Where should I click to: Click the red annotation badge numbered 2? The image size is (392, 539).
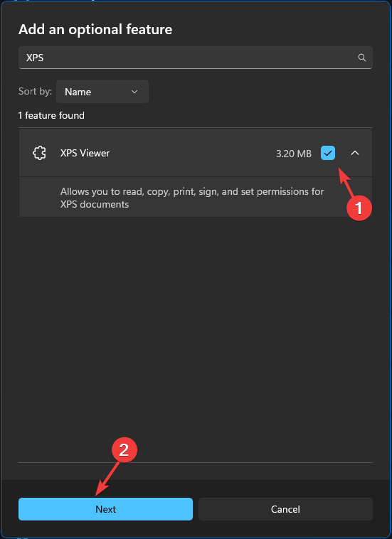(124, 450)
